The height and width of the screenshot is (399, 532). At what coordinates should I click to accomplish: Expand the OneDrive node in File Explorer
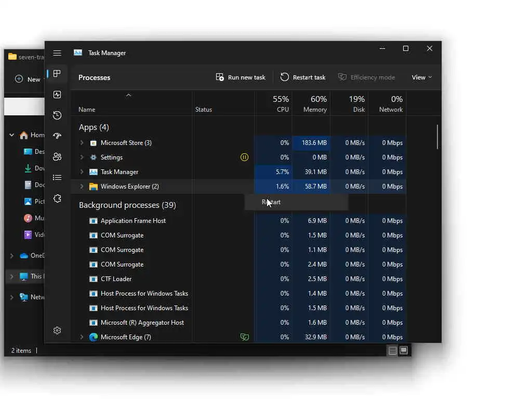tap(12, 256)
